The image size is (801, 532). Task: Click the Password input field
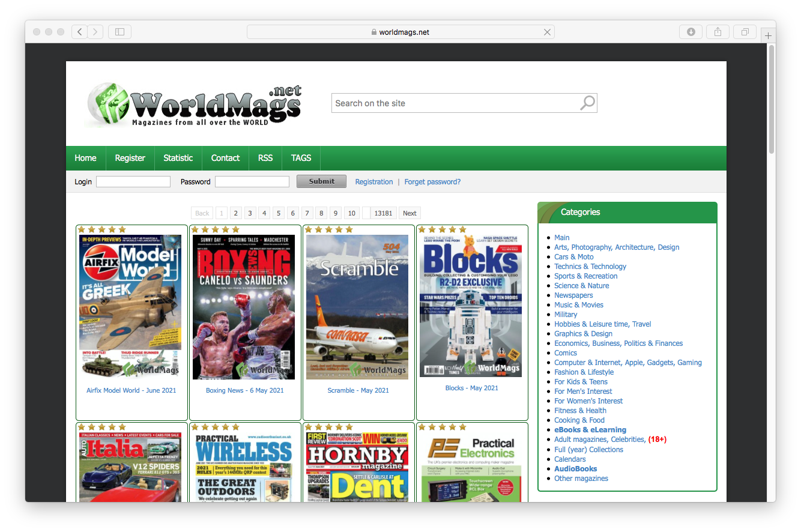tap(252, 181)
